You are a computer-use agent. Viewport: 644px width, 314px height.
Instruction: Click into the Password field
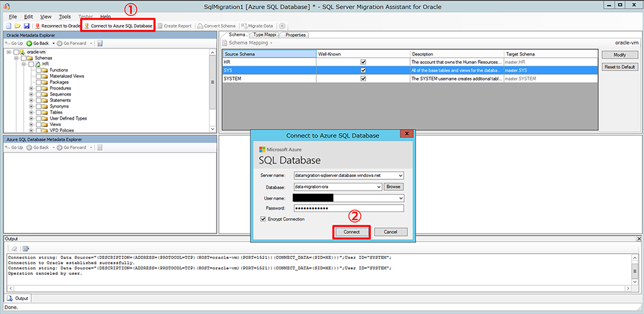(348, 208)
